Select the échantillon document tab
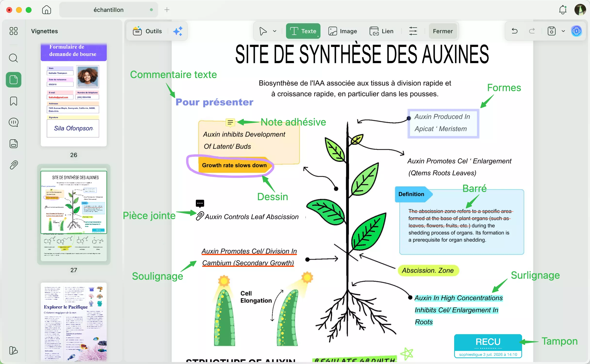The image size is (590, 364). coord(109,10)
